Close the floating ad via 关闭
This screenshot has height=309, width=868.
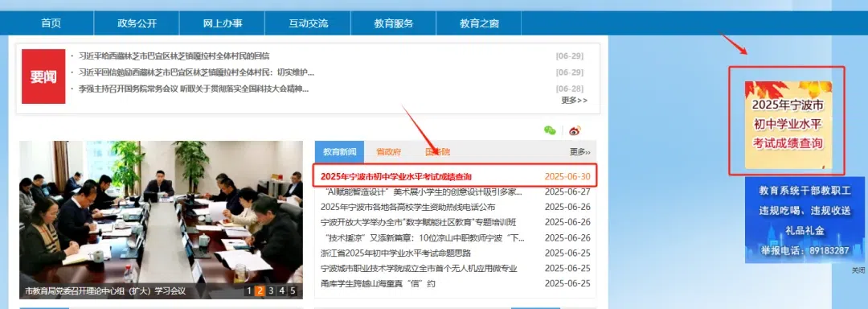[x=858, y=270]
